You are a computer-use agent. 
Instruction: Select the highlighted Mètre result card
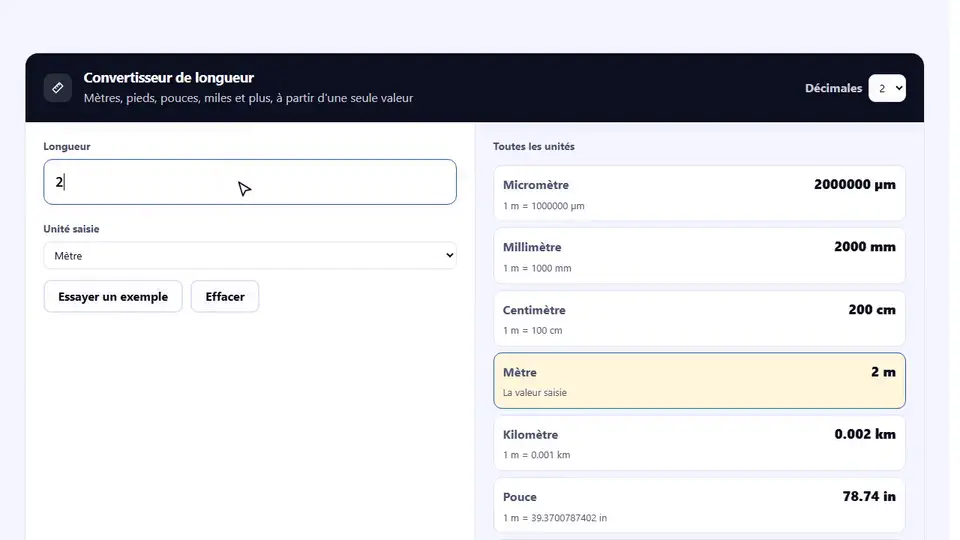point(699,380)
